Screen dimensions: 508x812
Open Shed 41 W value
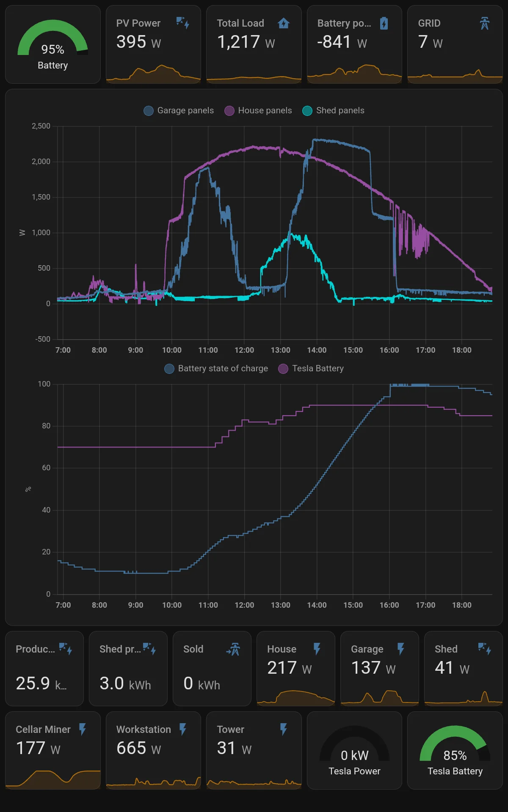coord(452,668)
